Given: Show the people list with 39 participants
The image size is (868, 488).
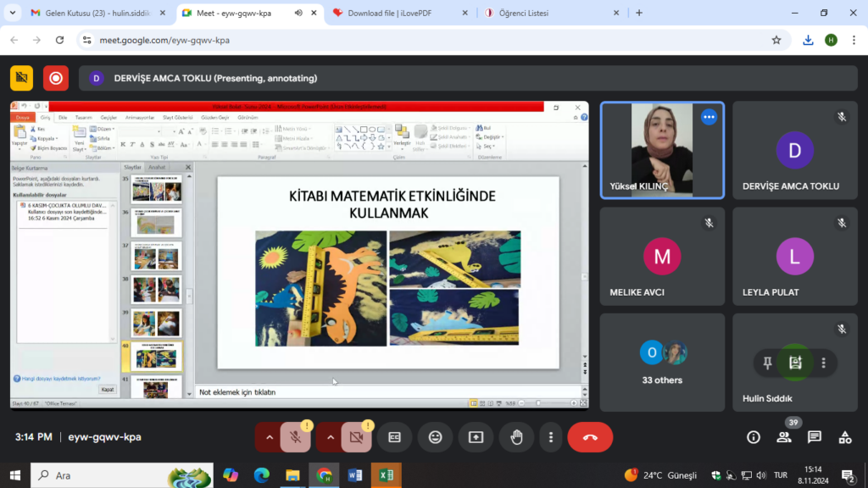Looking at the screenshot, I should coord(784,437).
